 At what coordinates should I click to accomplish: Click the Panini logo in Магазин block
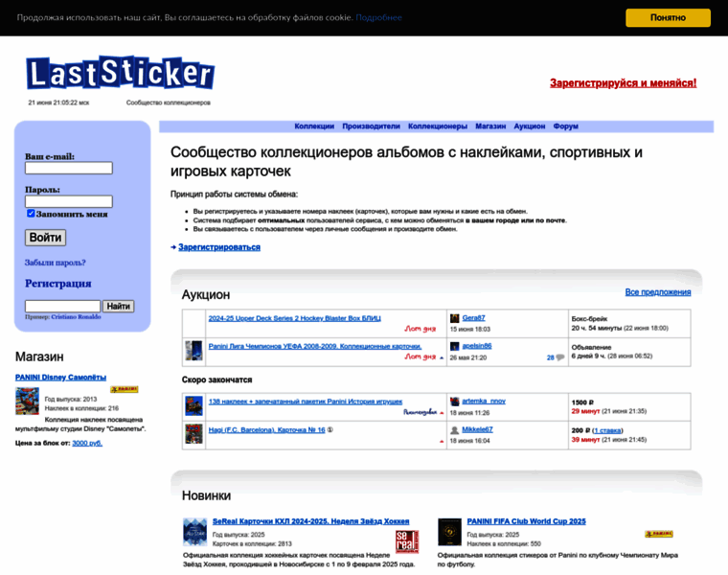pos(124,389)
